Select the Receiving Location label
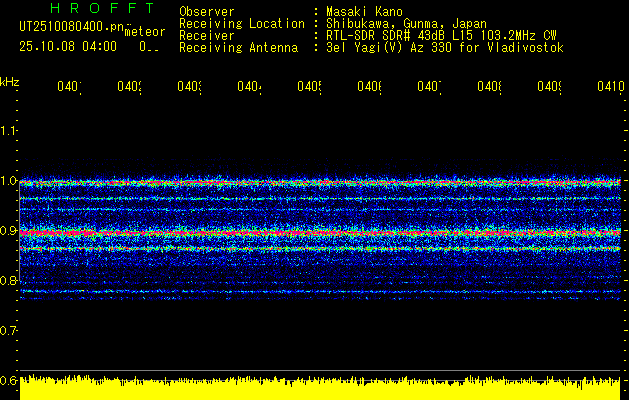The width and height of the screenshot is (629, 400). (241, 24)
